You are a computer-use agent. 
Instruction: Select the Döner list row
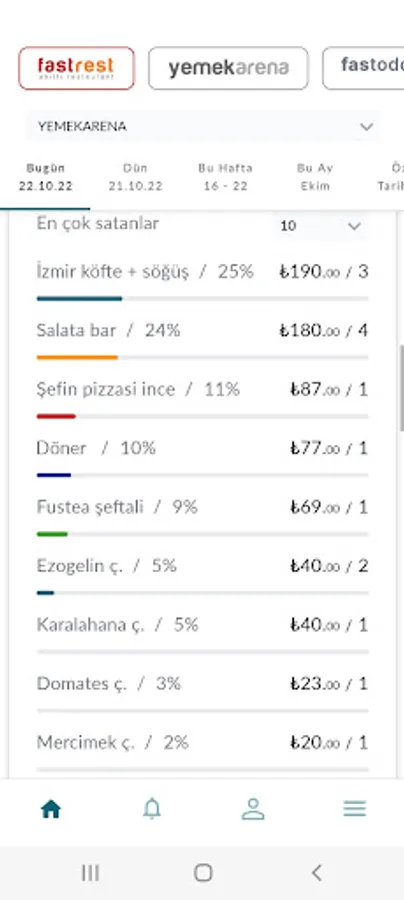point(203,457)
